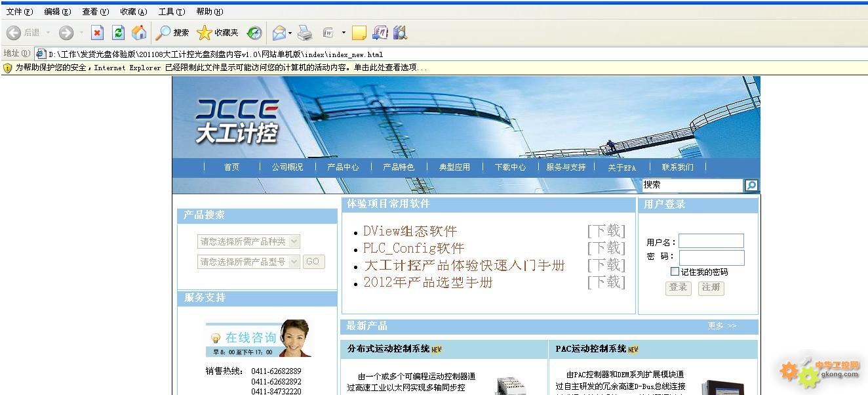
Task: Open 典型应用 in the navigation bar
Action: click(x=454, y=167)
